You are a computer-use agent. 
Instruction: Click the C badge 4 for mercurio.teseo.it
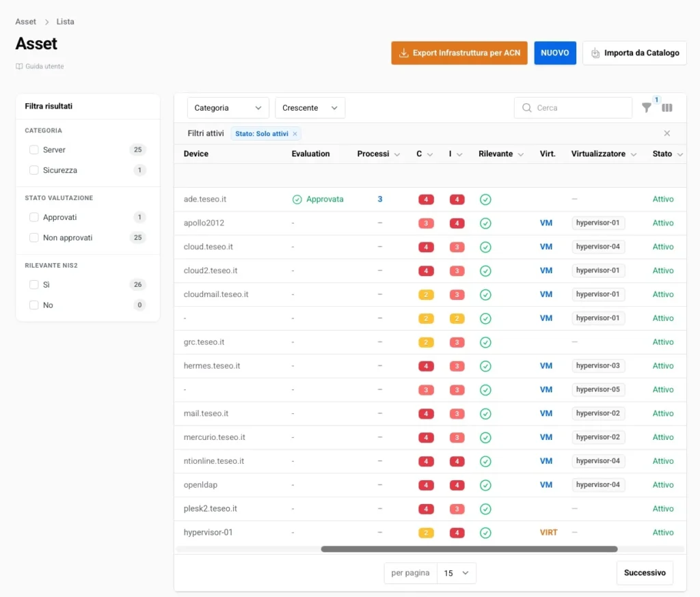point(426,437)
